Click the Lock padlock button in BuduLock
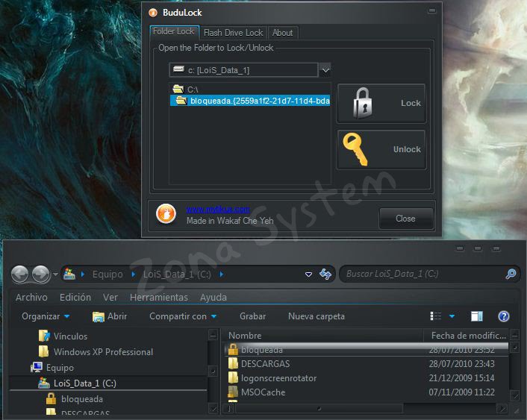This screenshot has width=527, height=420. 381,104
